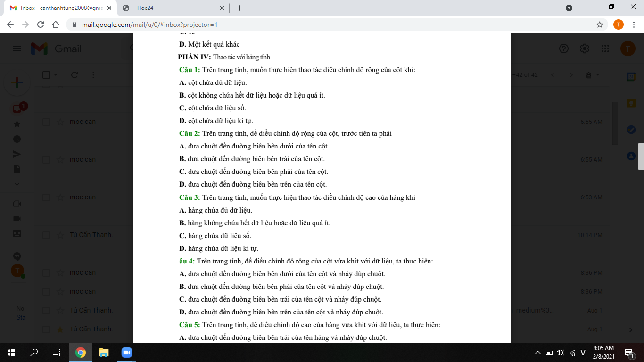644x362 pixels.
Task: Open Google Keep side panel icon
Action: click(x=631, y=103)
